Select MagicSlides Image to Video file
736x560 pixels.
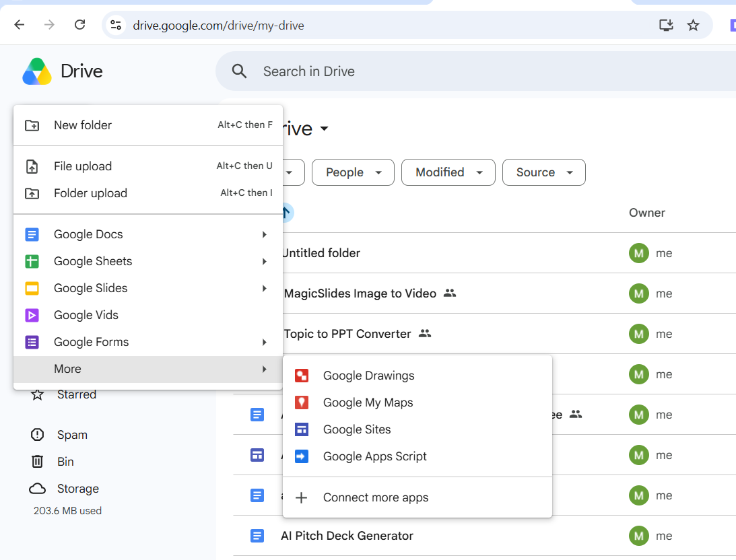(x=360, y=293)
